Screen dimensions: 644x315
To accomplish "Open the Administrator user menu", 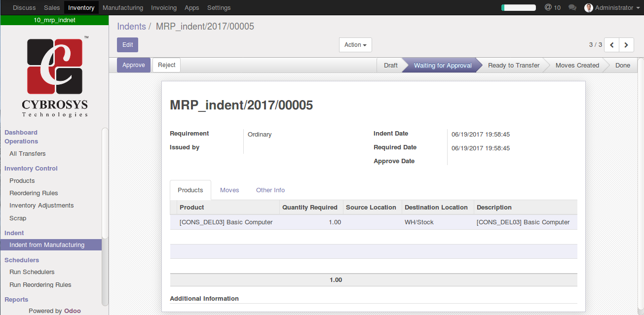I will [613, 8].
